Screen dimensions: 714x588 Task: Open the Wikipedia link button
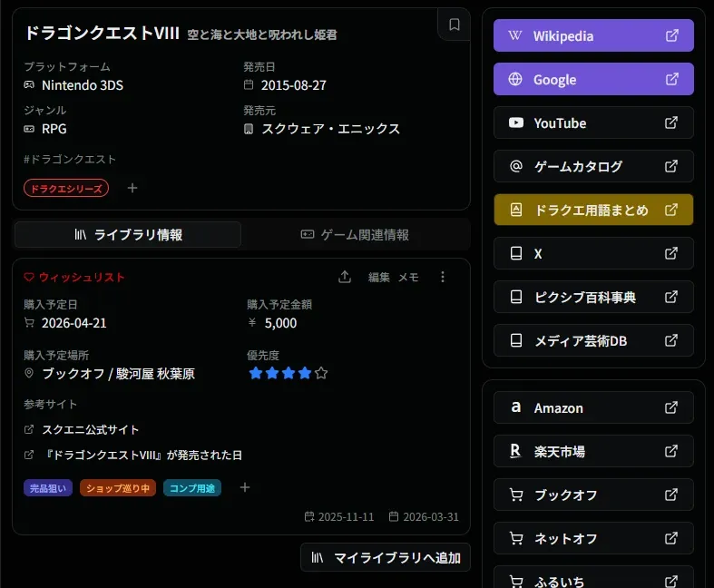point(593,35)
